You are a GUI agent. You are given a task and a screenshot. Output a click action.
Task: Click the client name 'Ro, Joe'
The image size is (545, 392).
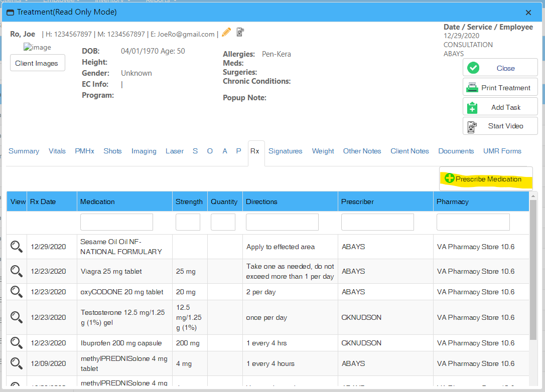pyautogui.click(x=23, y=34)
